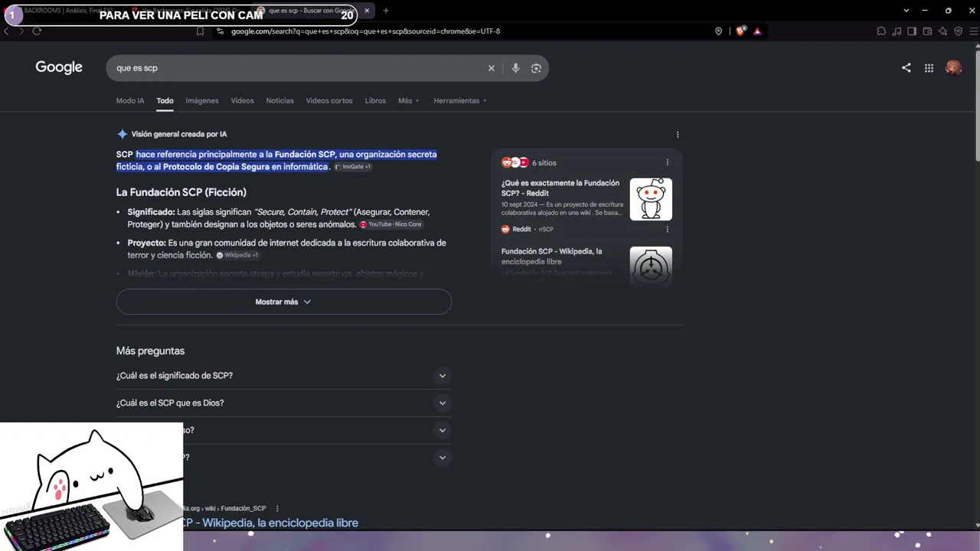The height and width of the screenshot is (551, 980).
Task: Open Google Lens image search
Action: tap(536, 68)
